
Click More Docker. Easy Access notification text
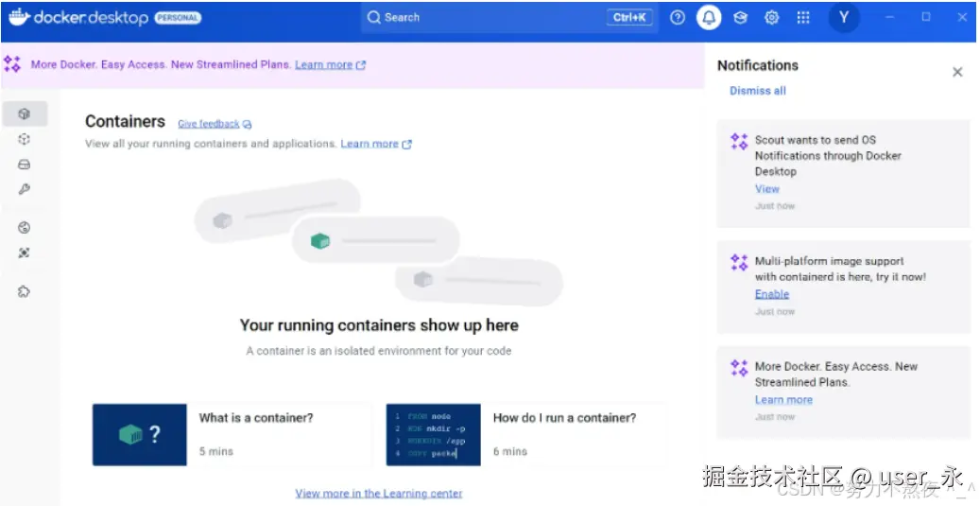click(x=835, y=374)
